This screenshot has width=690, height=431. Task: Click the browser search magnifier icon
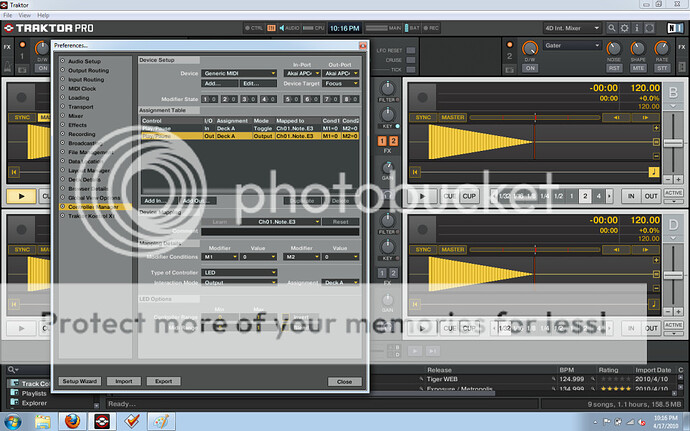11,370
